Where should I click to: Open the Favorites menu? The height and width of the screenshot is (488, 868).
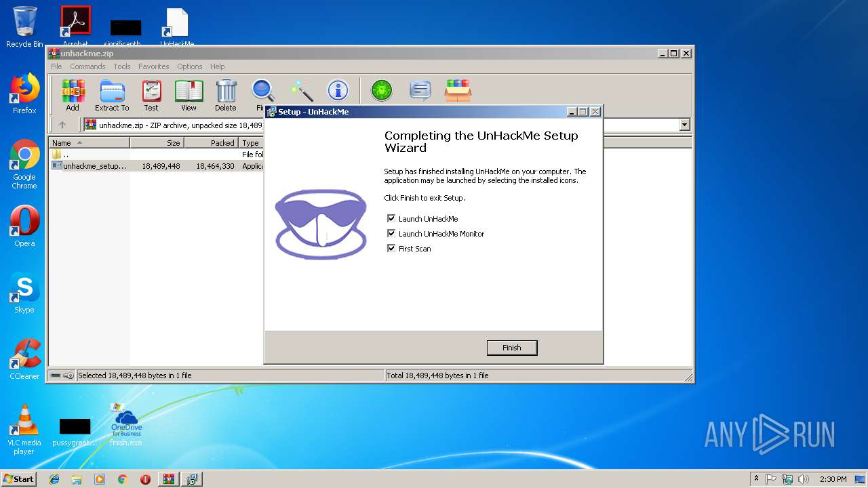[154, 66]
